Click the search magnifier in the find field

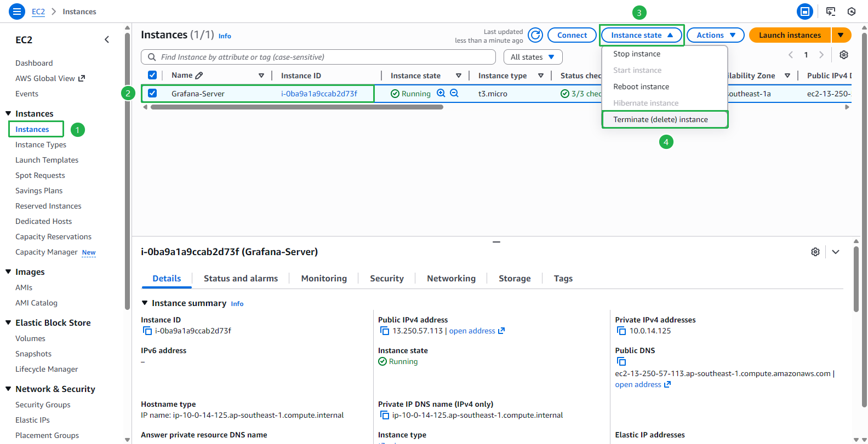click(x=152, y=57)
